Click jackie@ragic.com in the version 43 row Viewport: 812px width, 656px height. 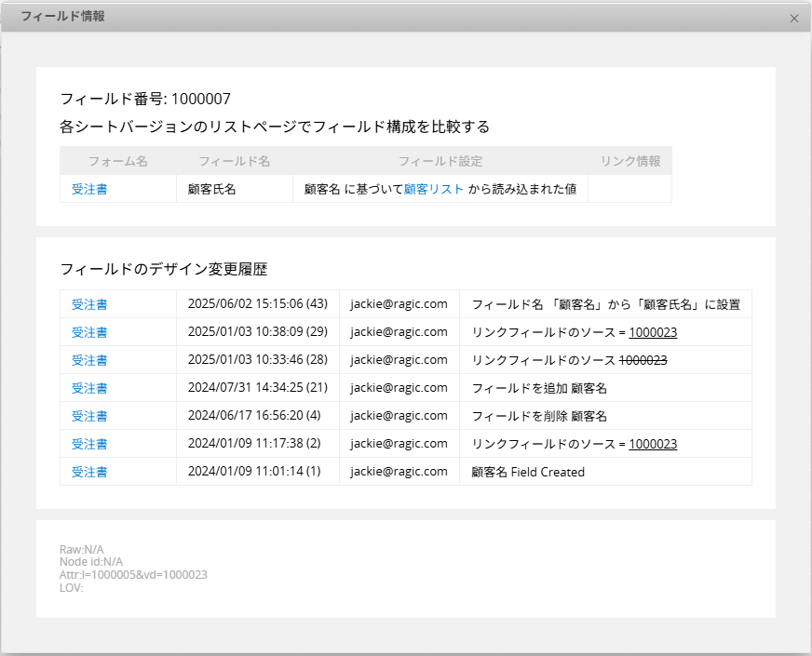point(399,304)
